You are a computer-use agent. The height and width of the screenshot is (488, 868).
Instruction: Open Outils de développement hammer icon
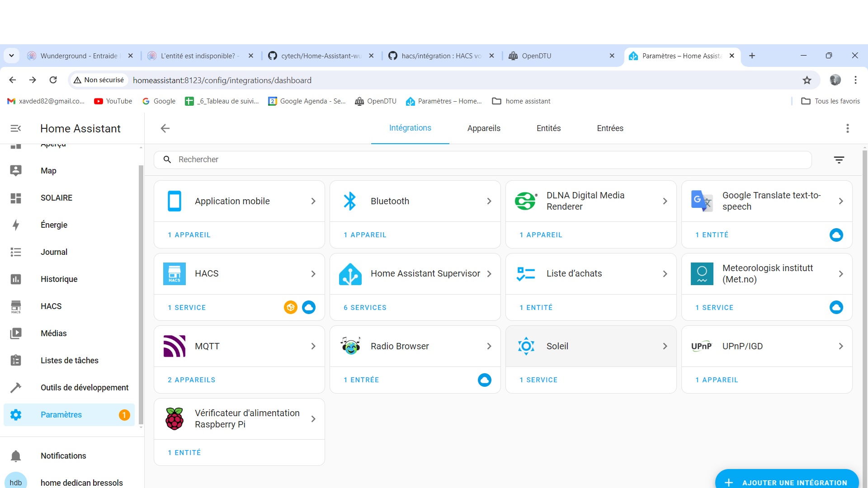pyautogui.click(x=16, y=388)
